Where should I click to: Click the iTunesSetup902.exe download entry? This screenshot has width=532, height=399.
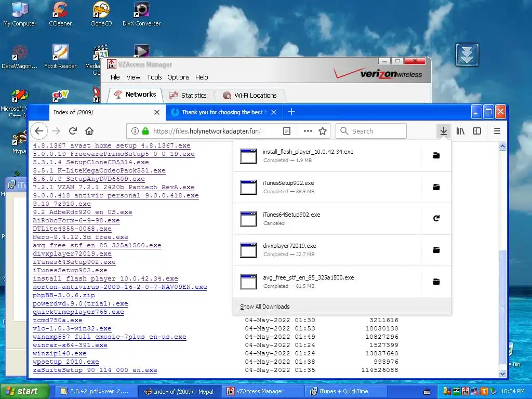(327, 187)
